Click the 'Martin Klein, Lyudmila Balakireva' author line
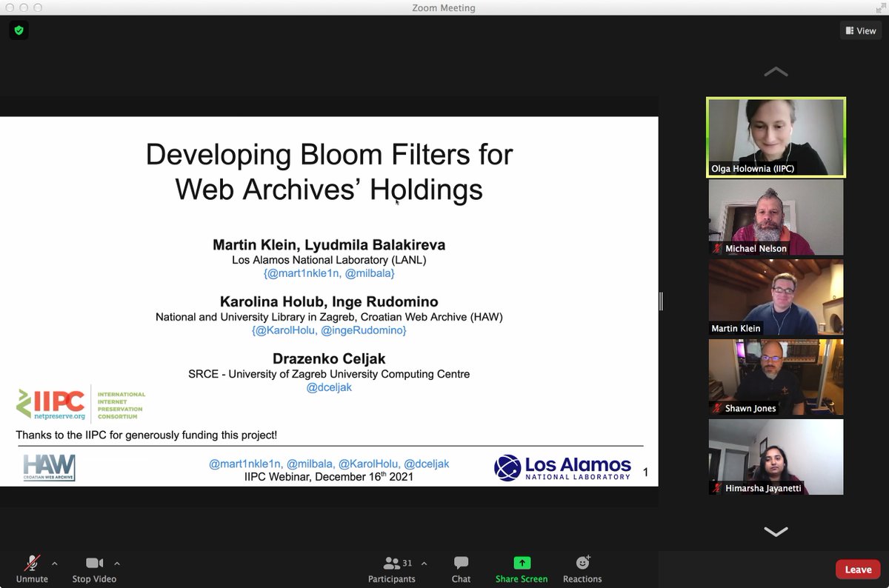Image resolution: width=889 pixels, height=588 pixels. point(329,244)
